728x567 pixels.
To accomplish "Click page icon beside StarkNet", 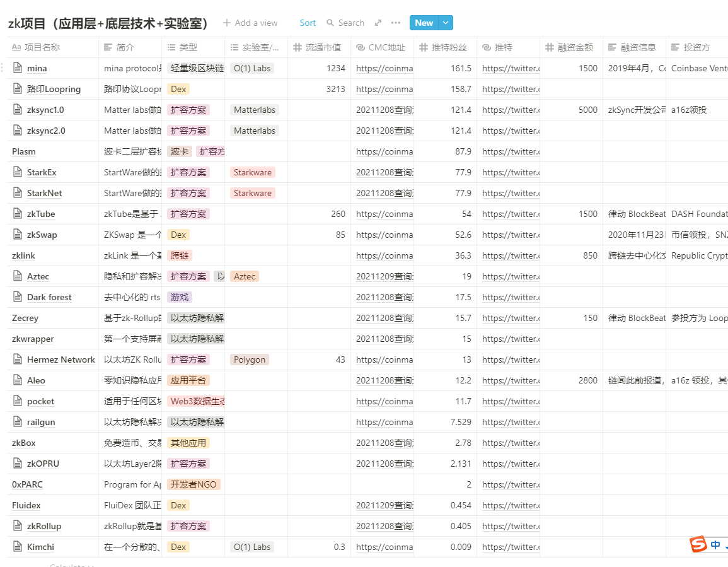I will [18, 193].
